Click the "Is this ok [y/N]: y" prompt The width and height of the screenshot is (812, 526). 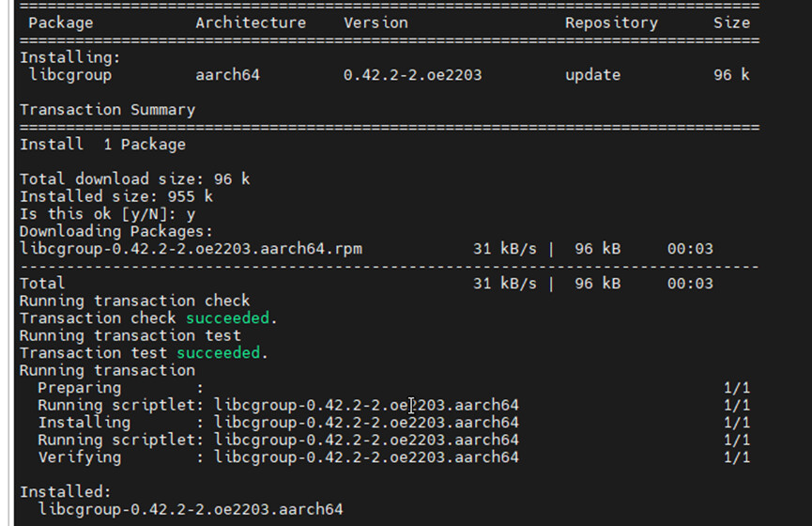(107, 214)
